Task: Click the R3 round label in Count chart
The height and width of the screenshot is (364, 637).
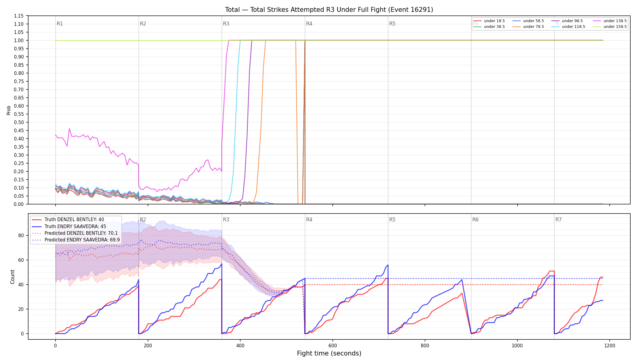Action: point(226,220)
